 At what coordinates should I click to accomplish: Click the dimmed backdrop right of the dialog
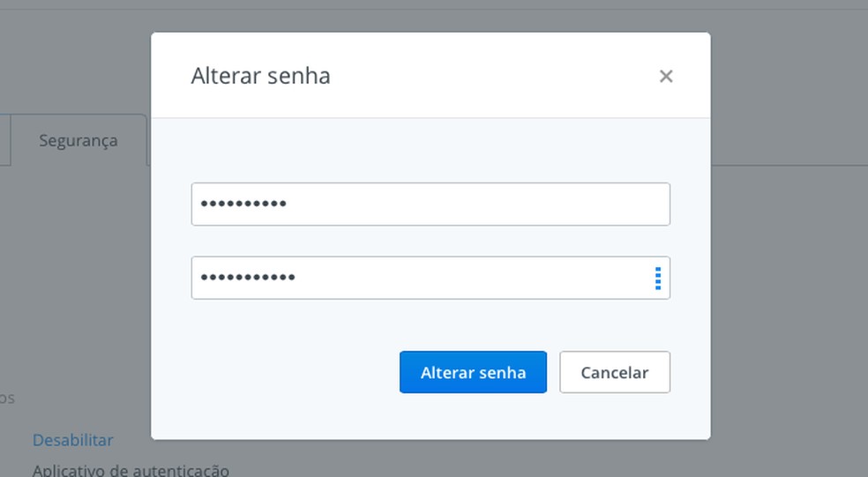(789, 265)
